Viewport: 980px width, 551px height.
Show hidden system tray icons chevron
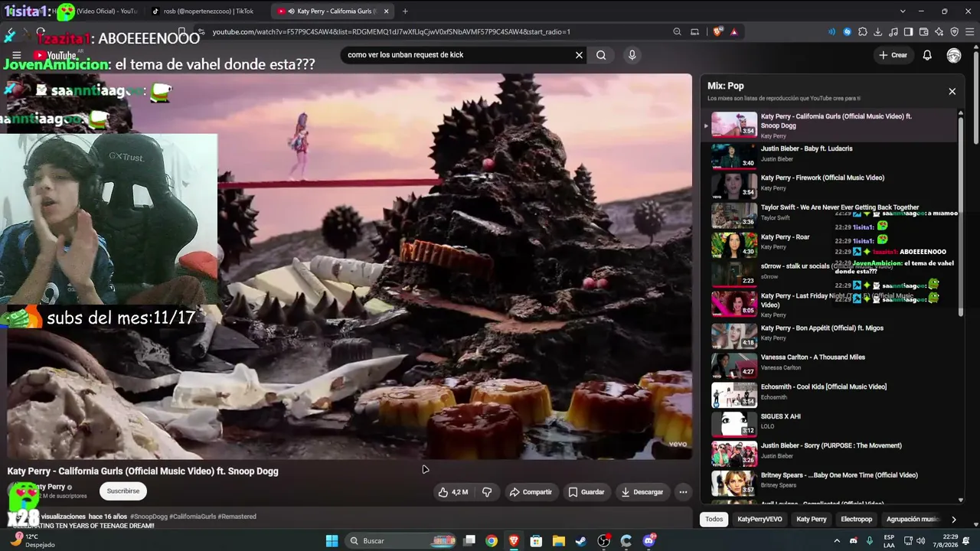point(836,541)
